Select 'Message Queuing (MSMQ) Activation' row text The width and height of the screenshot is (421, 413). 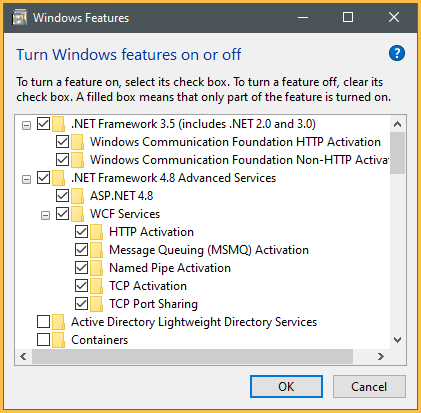(209, 250)
